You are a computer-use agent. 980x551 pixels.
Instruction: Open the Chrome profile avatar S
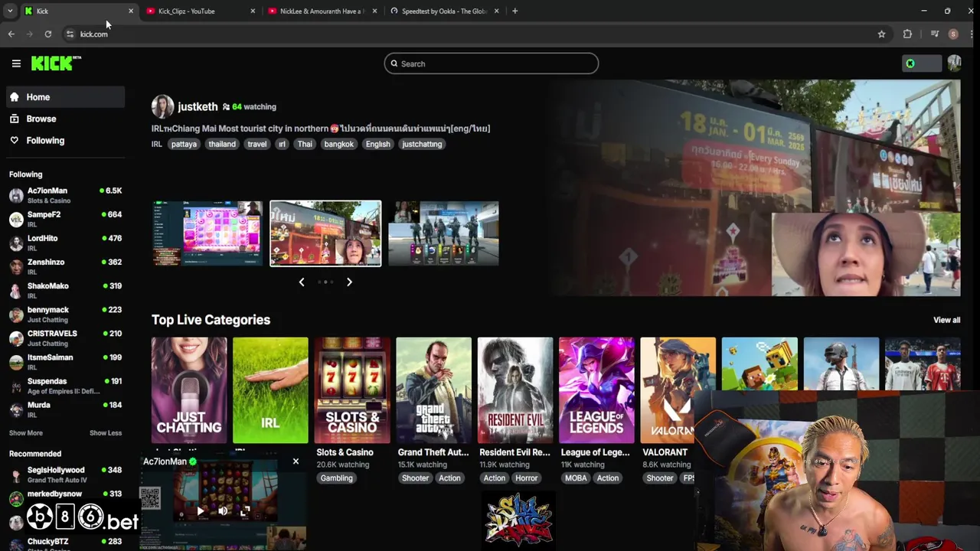click(953, 34)
